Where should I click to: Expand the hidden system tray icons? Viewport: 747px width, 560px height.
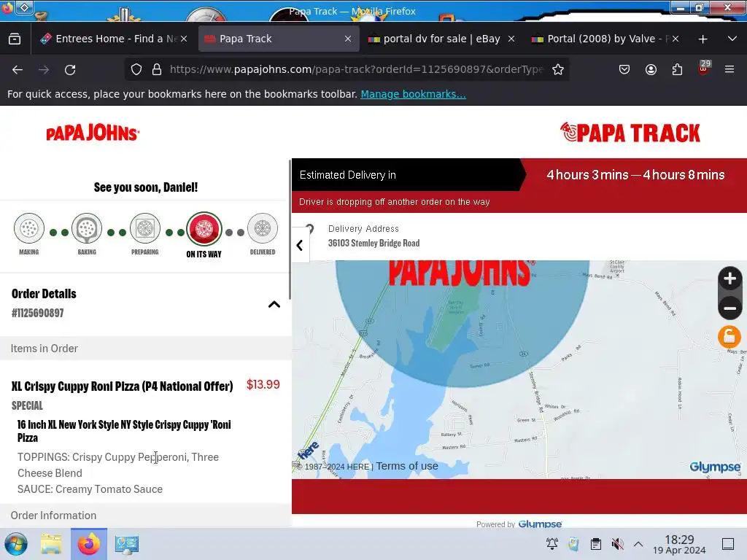click(x=638, y=544)
